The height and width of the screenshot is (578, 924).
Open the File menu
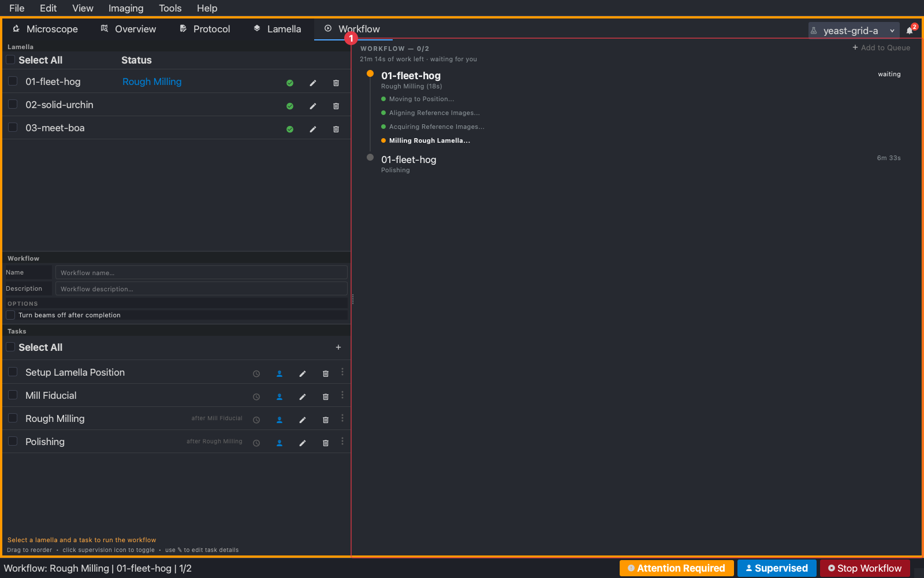pos(17,8)
